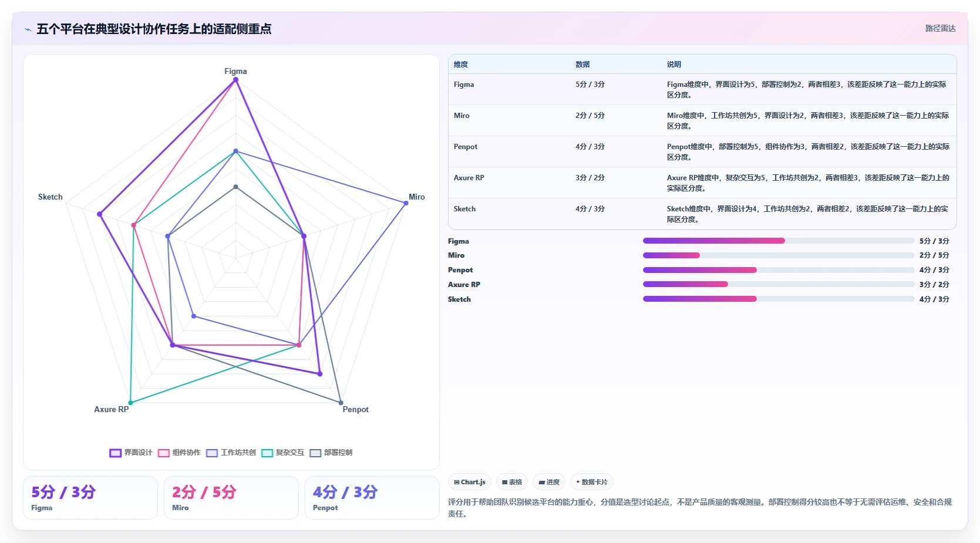Click the 3分 / 2分 value in the Axure RP table row
This screenshot has height=543, width=980.
[x=590, y=178]
